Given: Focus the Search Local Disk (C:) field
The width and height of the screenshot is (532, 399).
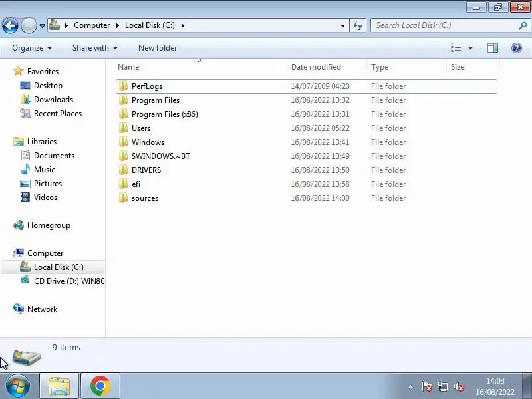Looking at the screenshot, I should click(444, 25).
